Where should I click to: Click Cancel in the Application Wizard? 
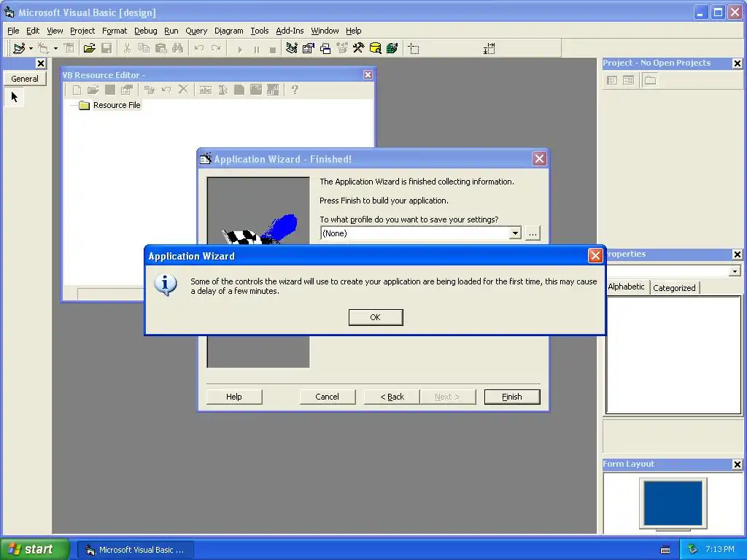click(x=328, y=397)
